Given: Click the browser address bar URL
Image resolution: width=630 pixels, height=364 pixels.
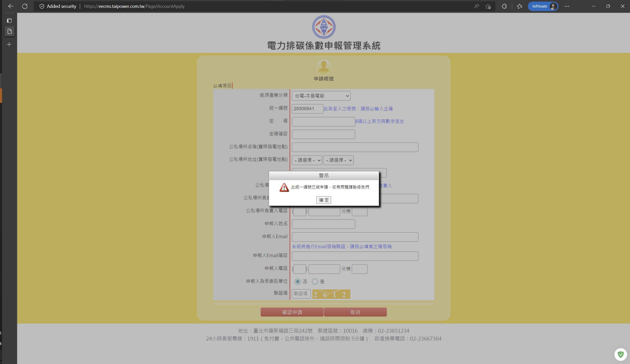Looking at the screenshot, I should click(x=134, y=6).
